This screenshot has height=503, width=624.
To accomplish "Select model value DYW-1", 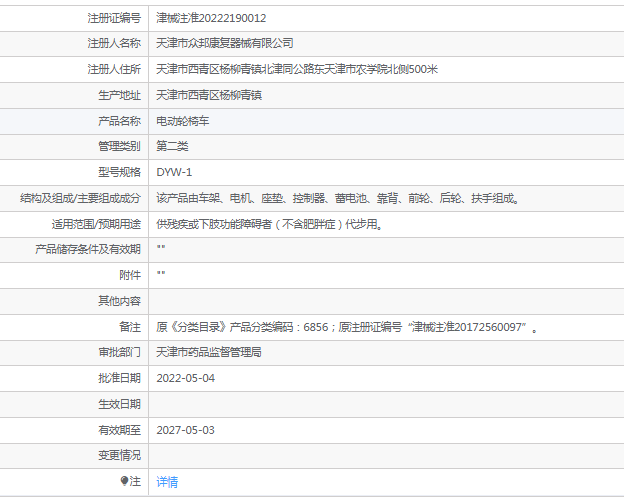I will (174, 172).
